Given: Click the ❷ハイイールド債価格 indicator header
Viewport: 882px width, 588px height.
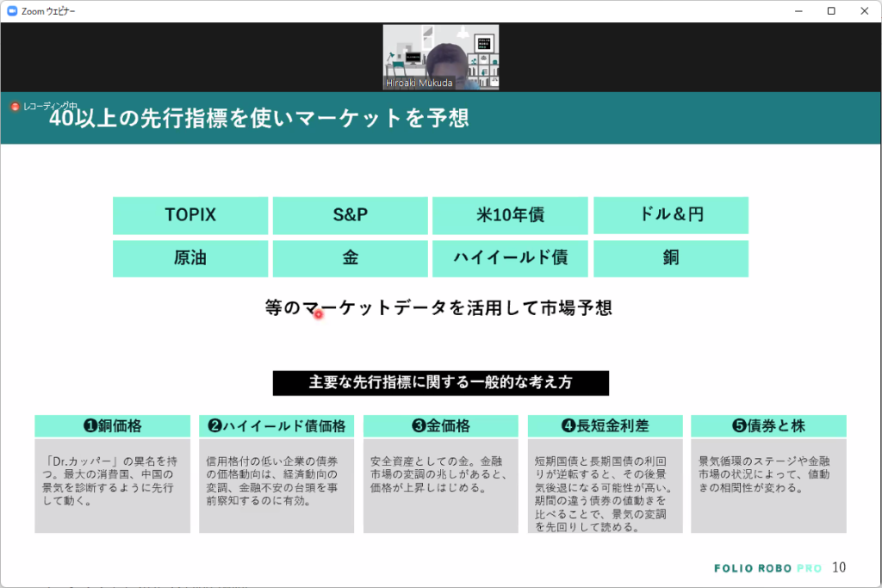Looking at the screenshot, I should tap(276, 425).
